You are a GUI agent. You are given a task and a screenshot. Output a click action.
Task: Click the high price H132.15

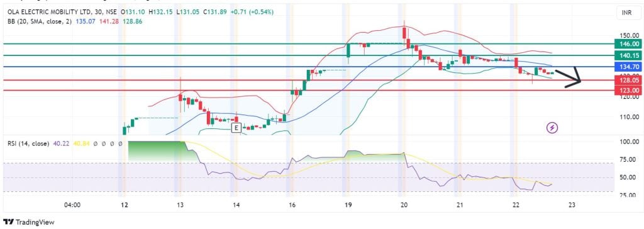(x=160, y=13)
